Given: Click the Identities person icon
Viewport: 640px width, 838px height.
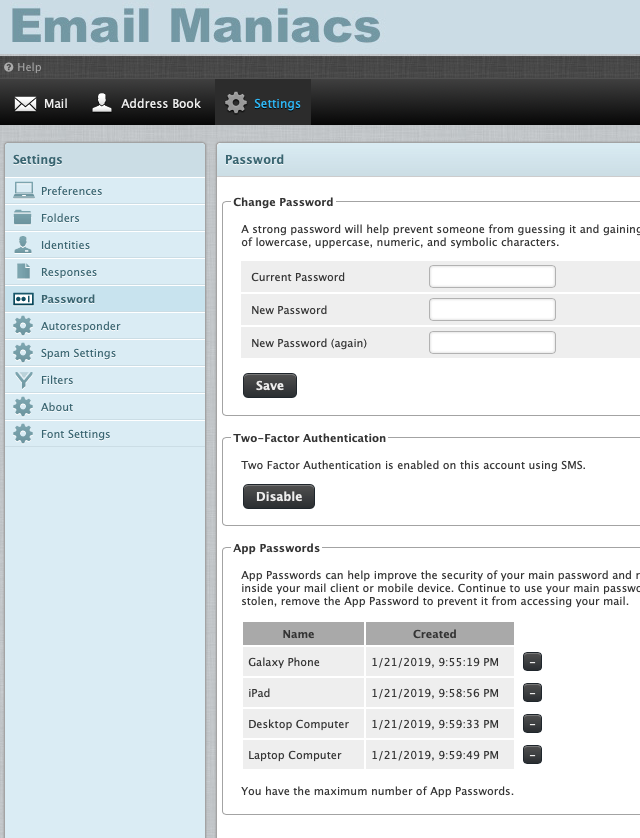Looking at the screenshot, I should pyautogui.click(x=22, y=244).
